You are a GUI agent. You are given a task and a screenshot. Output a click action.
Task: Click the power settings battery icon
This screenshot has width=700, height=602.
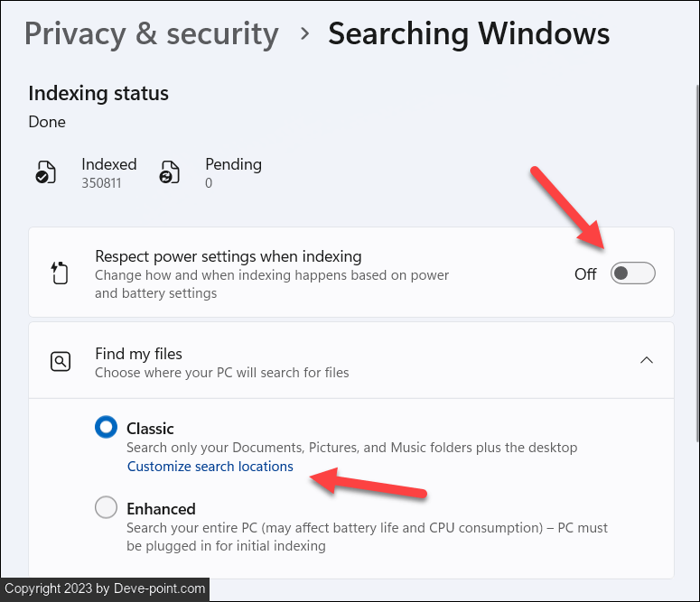[x=61, y=273]
